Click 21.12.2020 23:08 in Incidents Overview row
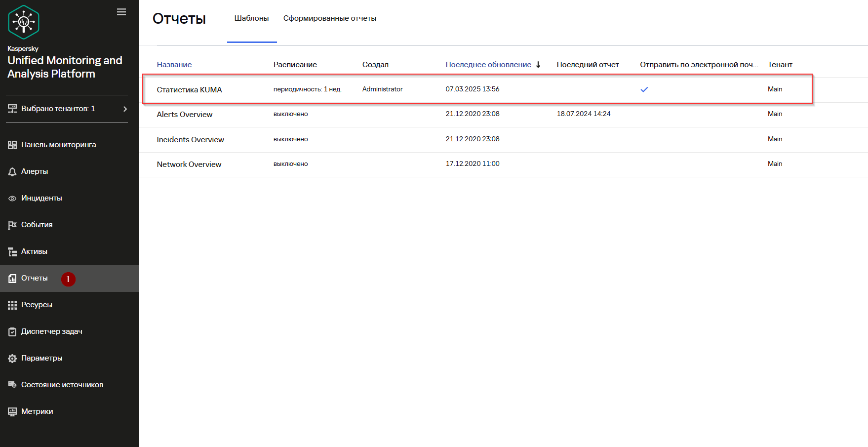The width and height of the screenshot is (868, 447). [473, 139]
